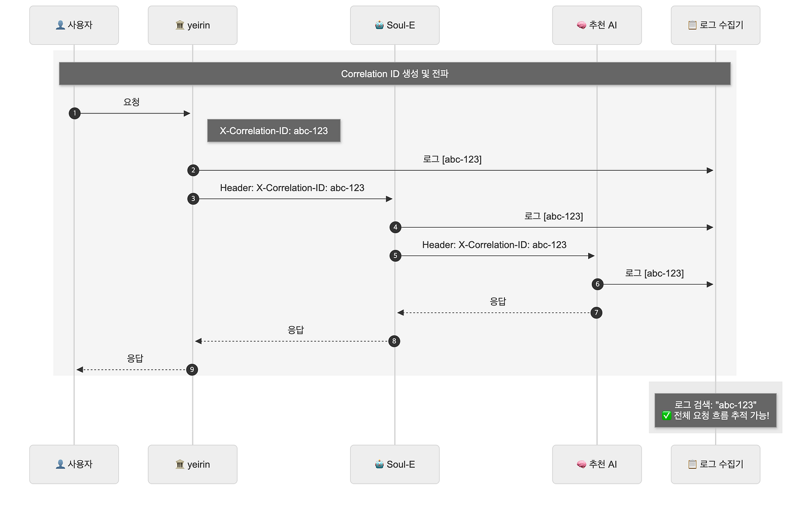
Task: Click the green checkmark in log search note
Action: [667, 416]
